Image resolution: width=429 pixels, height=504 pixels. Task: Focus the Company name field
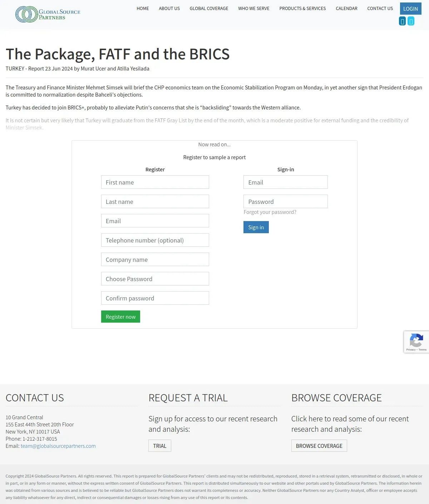(x=155, y=259)
